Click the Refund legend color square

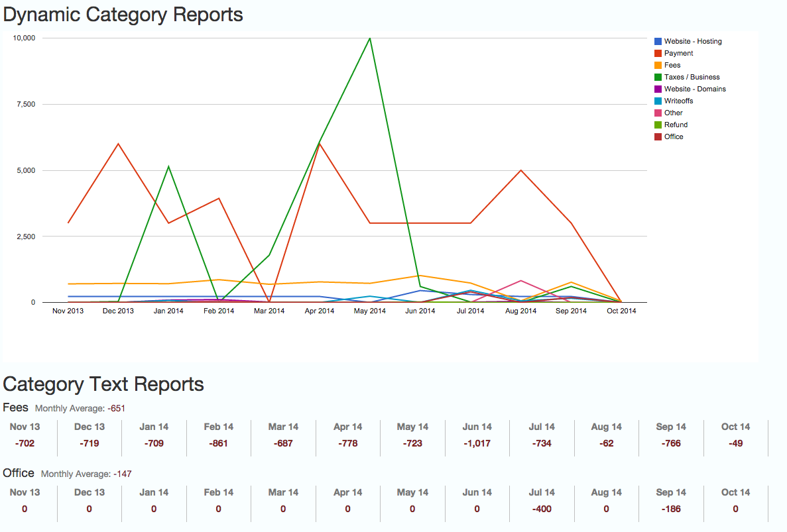point(658,125)
